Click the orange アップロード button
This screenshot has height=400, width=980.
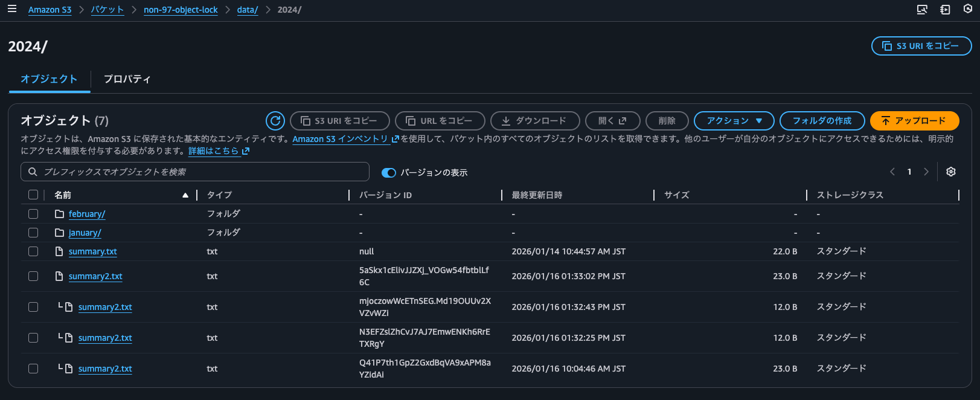(x=914, y=121)
